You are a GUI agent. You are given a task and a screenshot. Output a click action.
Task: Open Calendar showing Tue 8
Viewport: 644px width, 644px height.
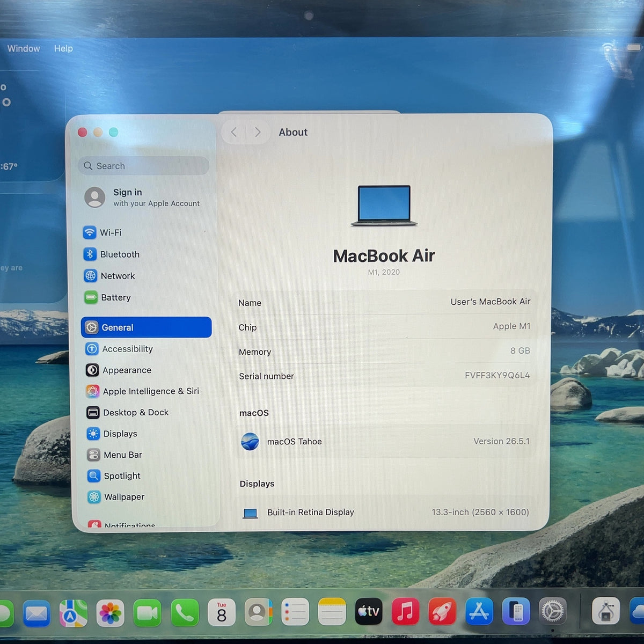pos(222,612)
